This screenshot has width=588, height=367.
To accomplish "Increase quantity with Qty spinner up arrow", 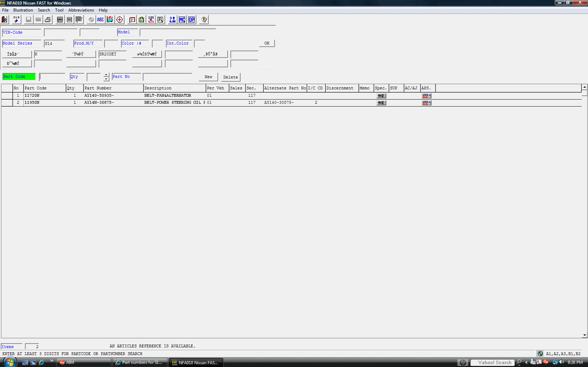I will point(106,75).
